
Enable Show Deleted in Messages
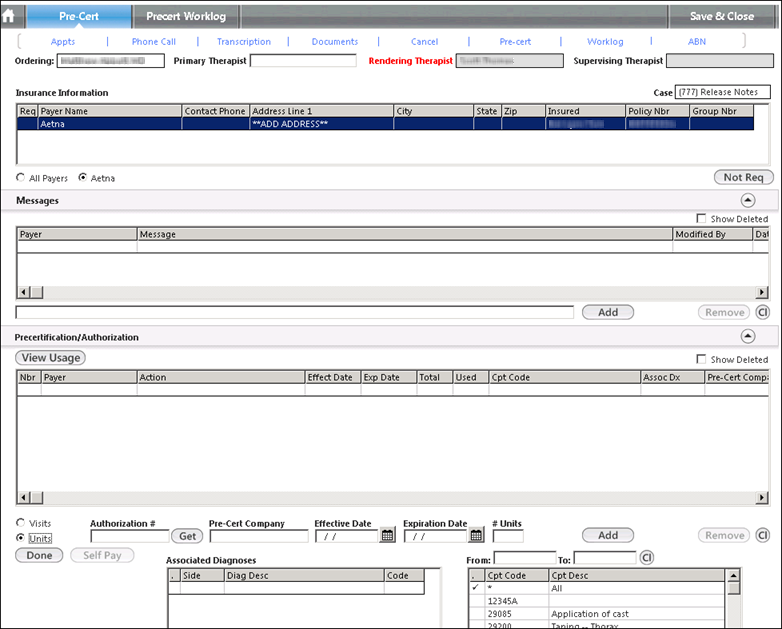pos(701,218)
